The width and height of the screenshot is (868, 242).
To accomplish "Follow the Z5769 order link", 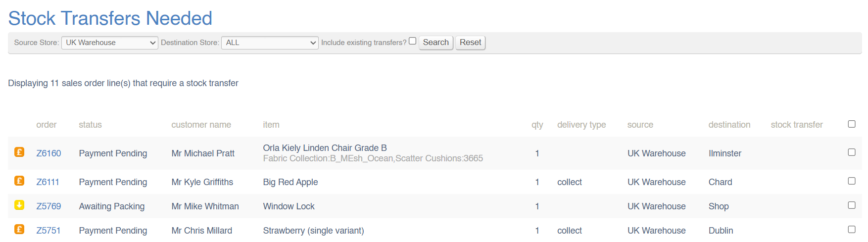I will [x=48, y=206].
